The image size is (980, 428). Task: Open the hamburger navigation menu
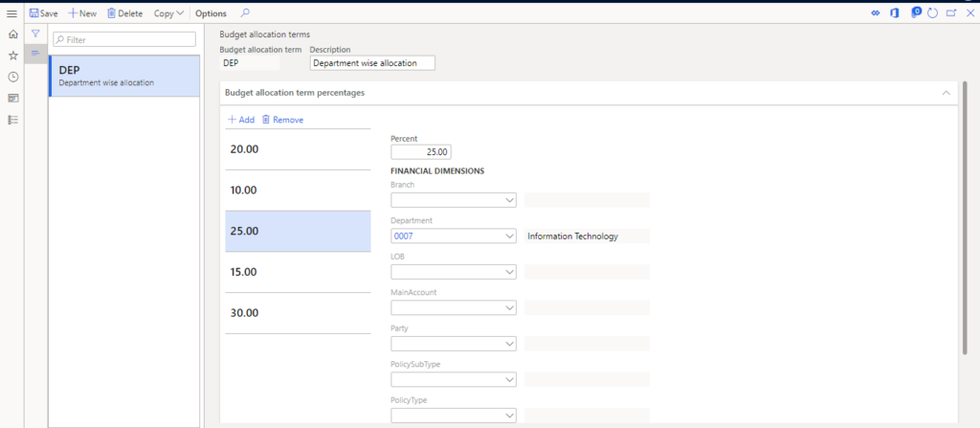(11, 13)
